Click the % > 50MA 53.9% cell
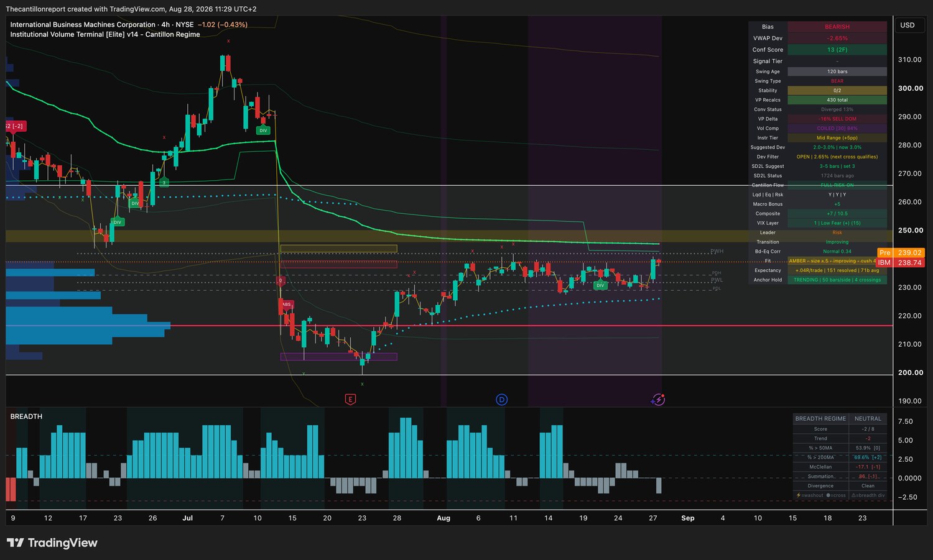 (x=868, y=448)
